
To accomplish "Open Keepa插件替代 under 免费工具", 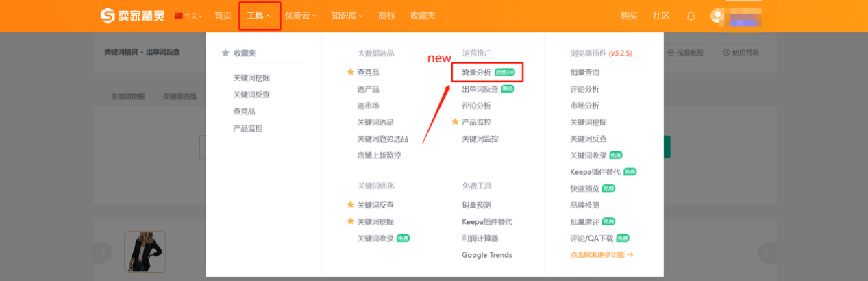I will point(487,221).
